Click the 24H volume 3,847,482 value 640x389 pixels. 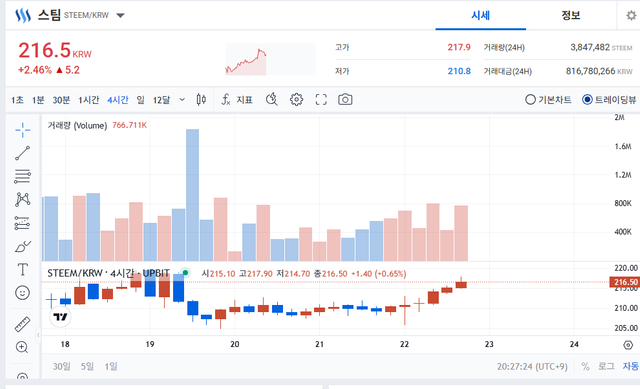click(590, 47)
